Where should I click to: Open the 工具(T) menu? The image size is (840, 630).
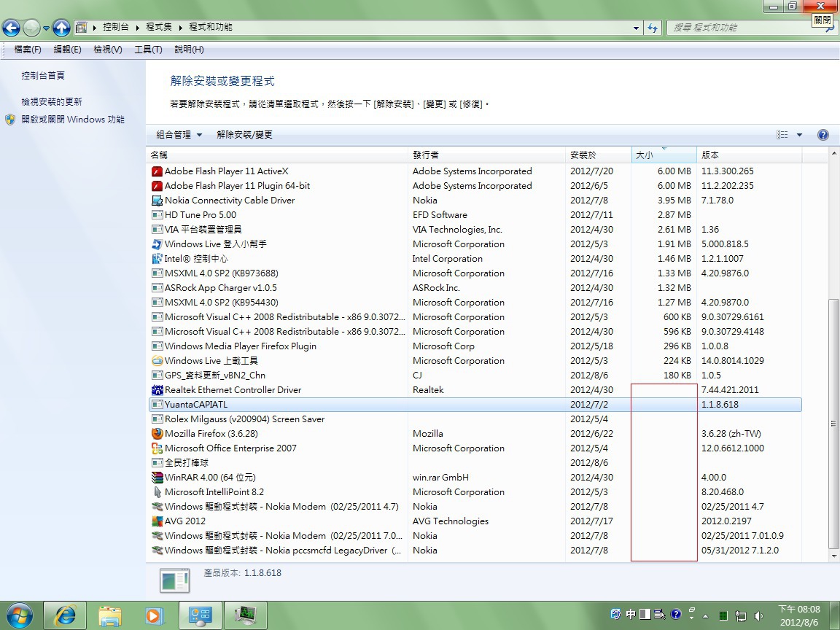(148, 50)
